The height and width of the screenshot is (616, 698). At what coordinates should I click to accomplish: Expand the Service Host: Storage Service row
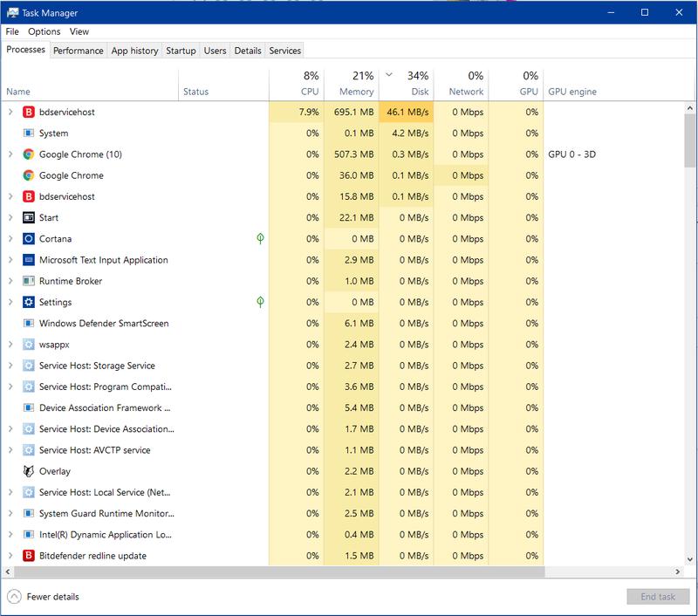[10, 366]
